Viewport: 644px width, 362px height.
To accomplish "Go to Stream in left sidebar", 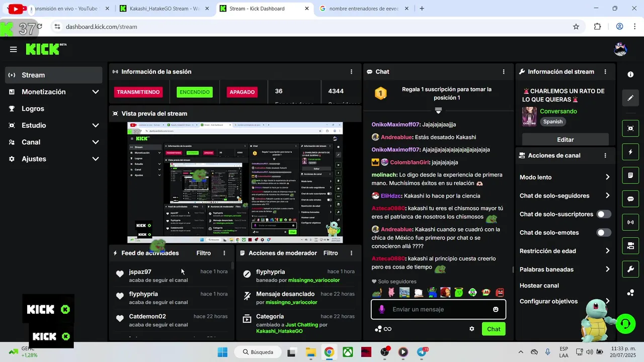I will click(x=54, y=75).
